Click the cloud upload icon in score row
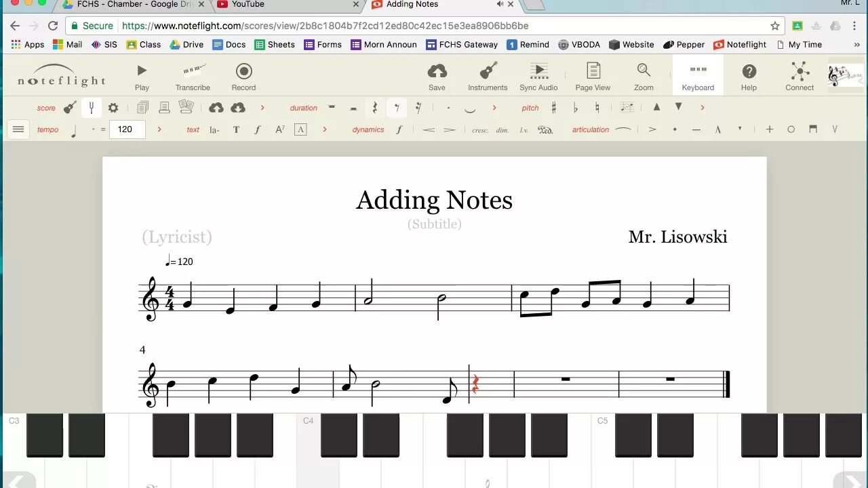Image resolution: width=868 pixels, height=488 pixels. click(216, 108)
